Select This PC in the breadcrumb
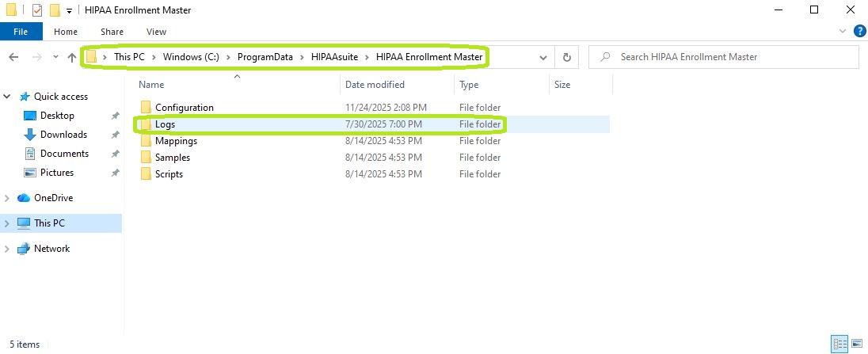 click(x=129, y=56)
